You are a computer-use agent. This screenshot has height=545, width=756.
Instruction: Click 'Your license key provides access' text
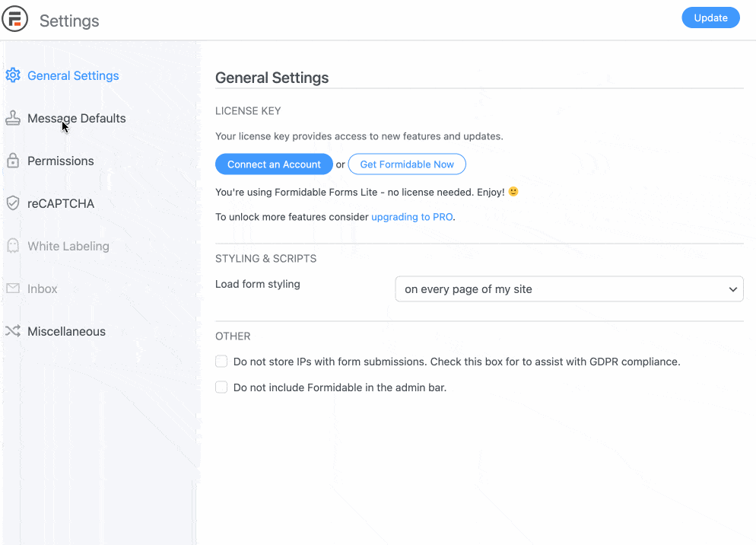[359, 136]
